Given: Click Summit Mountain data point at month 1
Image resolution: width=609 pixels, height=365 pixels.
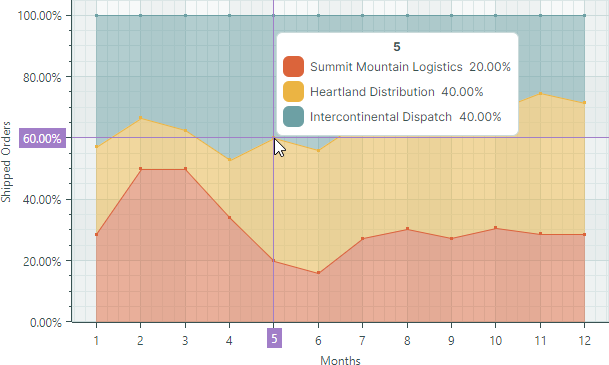Looking at the screenshot, I should pos(96,235).
